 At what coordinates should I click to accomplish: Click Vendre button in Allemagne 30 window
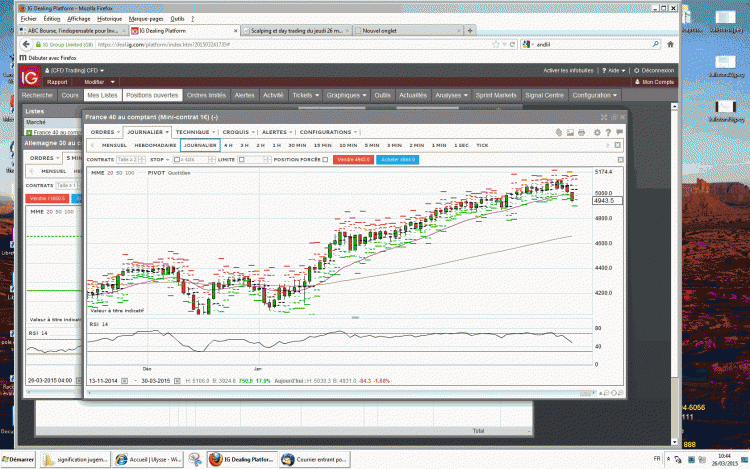tap(47, 198)
